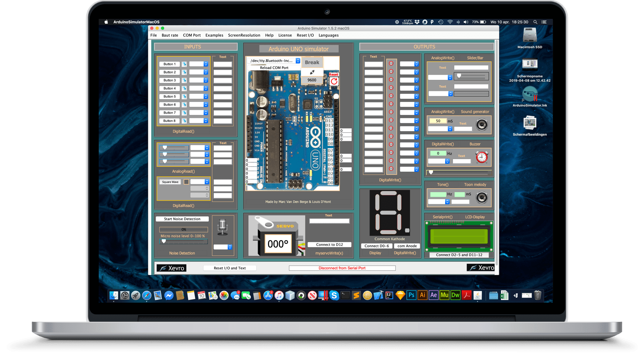Open the Examples menu
The height and width of the screenshot is (354, 644).
pyautogui.click(x=214, y=35)
